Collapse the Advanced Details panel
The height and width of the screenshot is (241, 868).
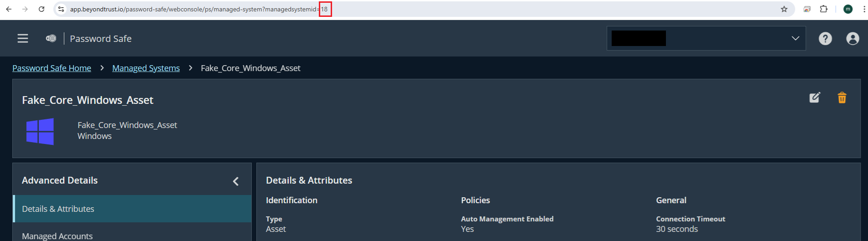(236, 181)
